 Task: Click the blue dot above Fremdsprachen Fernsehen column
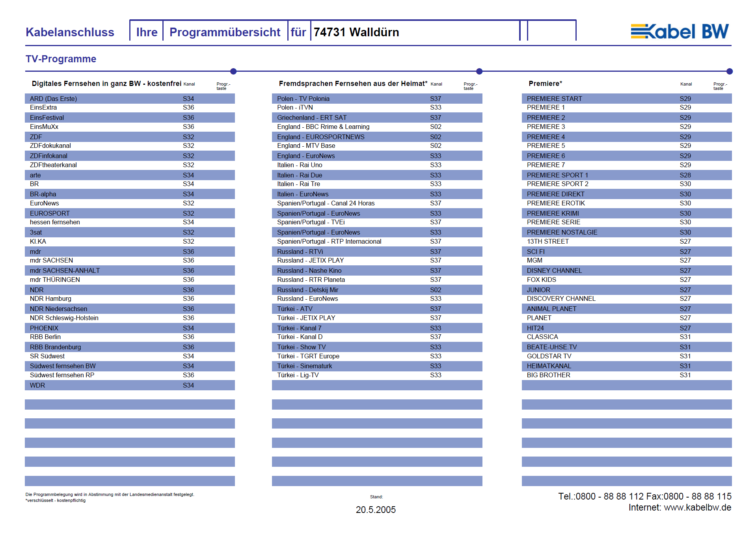[x=479, y=71]
